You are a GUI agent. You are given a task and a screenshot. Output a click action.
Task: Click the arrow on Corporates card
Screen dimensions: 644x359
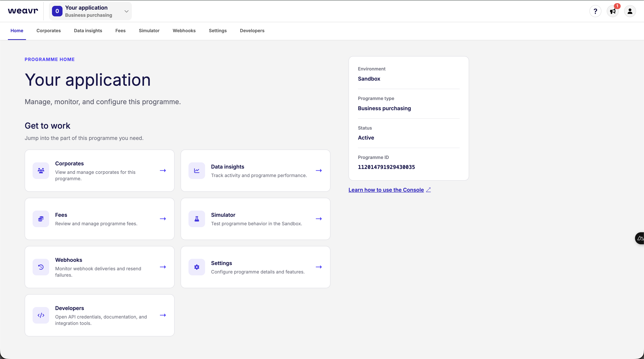(x=163, y=170)
